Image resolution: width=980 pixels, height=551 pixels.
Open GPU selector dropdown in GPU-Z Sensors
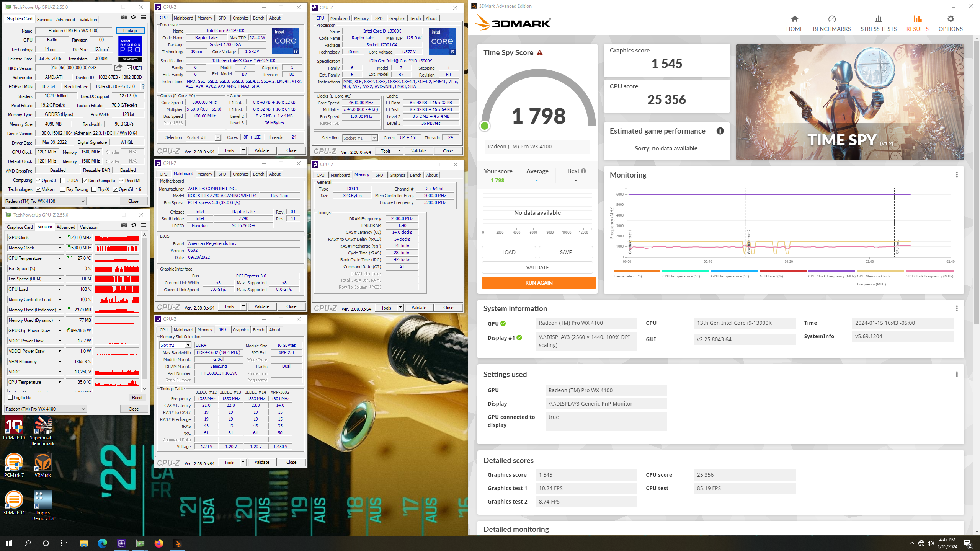pos(46,409)
